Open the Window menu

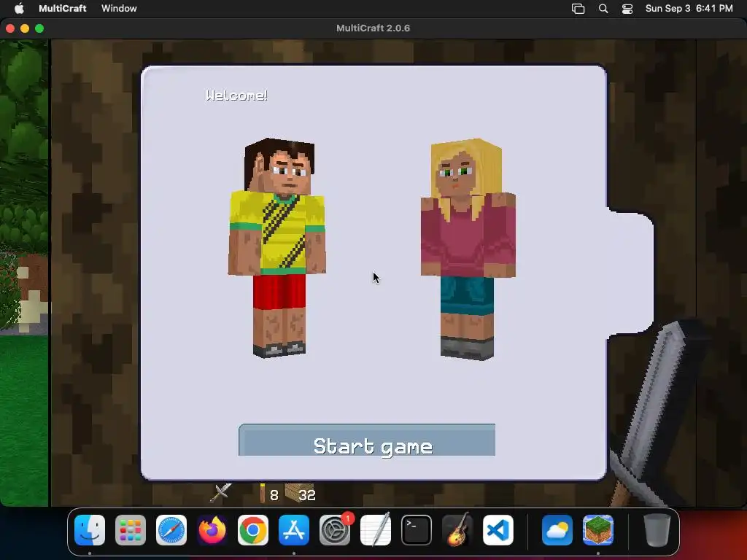pos(119,8)
